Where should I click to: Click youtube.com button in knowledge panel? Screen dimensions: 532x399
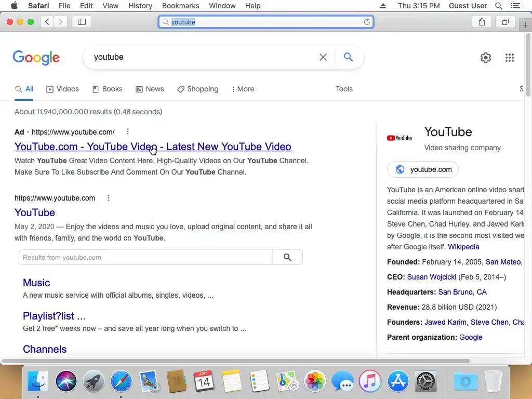tap(423, 169)
